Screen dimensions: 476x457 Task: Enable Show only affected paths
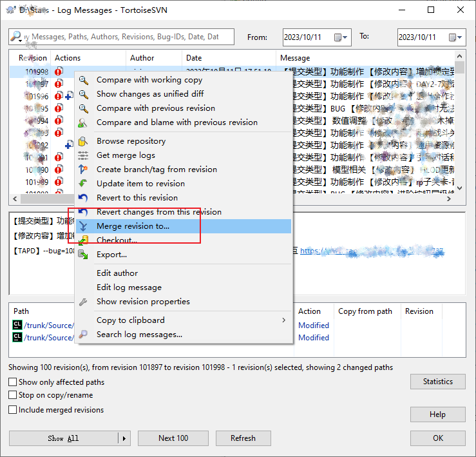pos(13,382)
